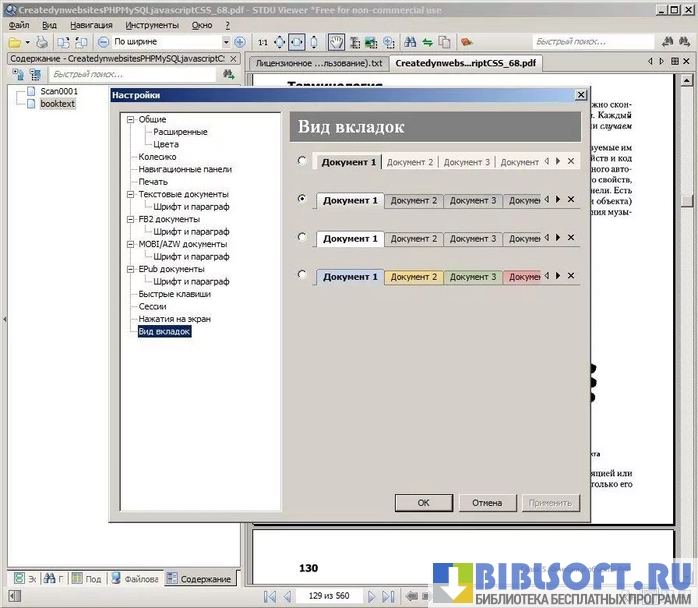Click the 1:1 actual size icon

coord(262,42)
